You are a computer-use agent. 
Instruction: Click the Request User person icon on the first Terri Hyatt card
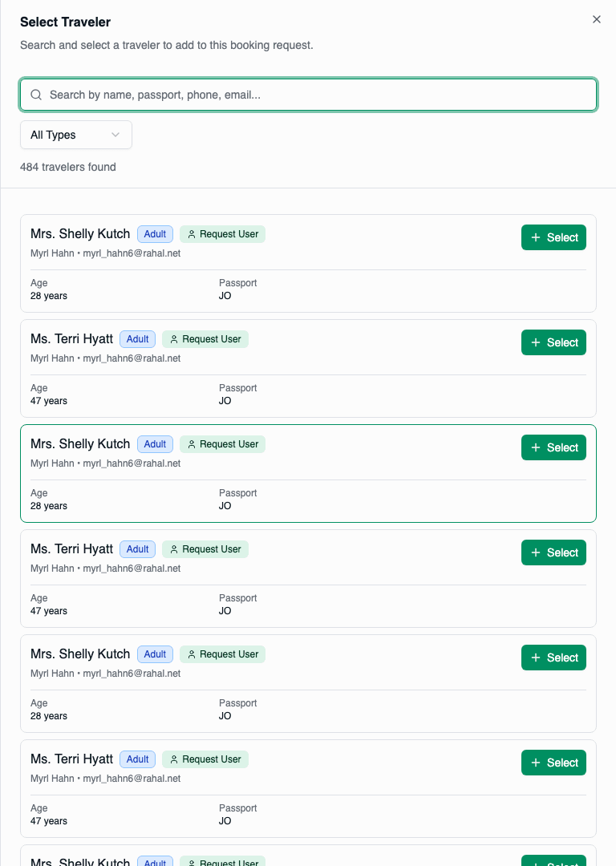click(174, 339)
